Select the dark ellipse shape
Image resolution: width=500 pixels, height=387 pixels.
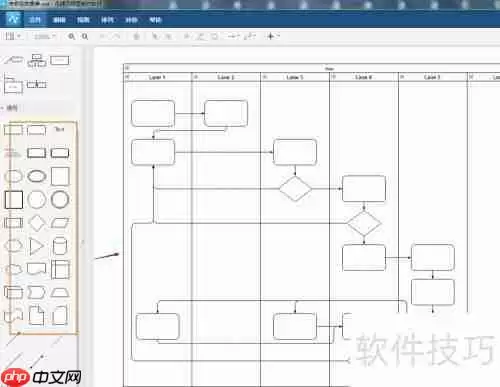point(37,176)
